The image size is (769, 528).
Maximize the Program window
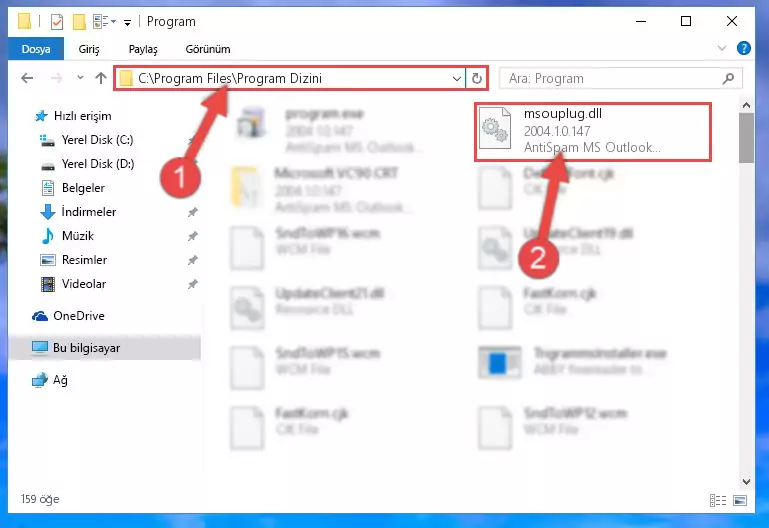[x=686, y=21]
